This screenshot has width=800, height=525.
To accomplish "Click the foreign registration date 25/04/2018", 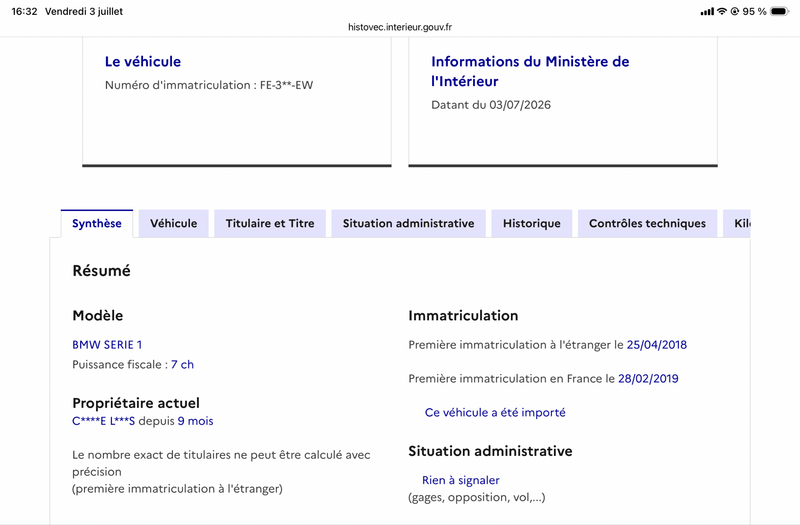I will 657,345.
